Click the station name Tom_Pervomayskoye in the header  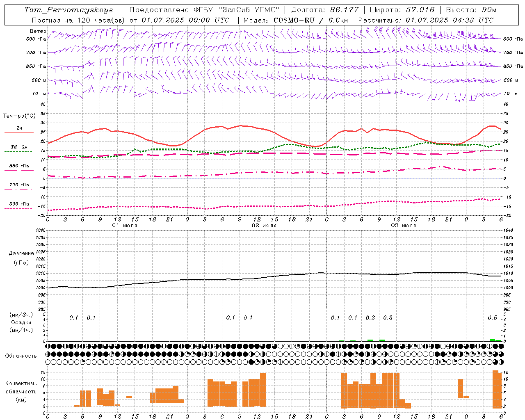tap(68, 10)
